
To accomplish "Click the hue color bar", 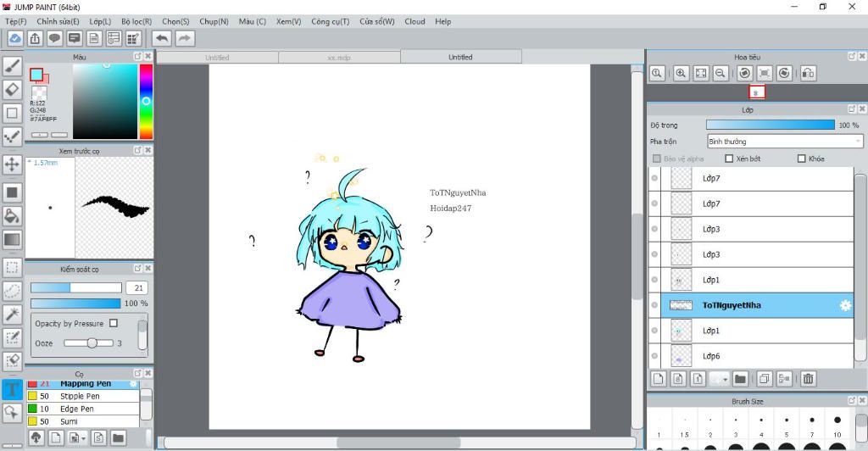I will click(146, 101).
